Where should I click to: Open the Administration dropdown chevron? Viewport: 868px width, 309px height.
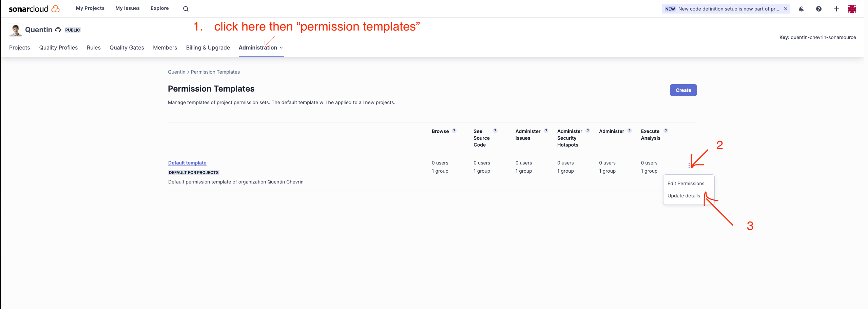pos(281,48)
